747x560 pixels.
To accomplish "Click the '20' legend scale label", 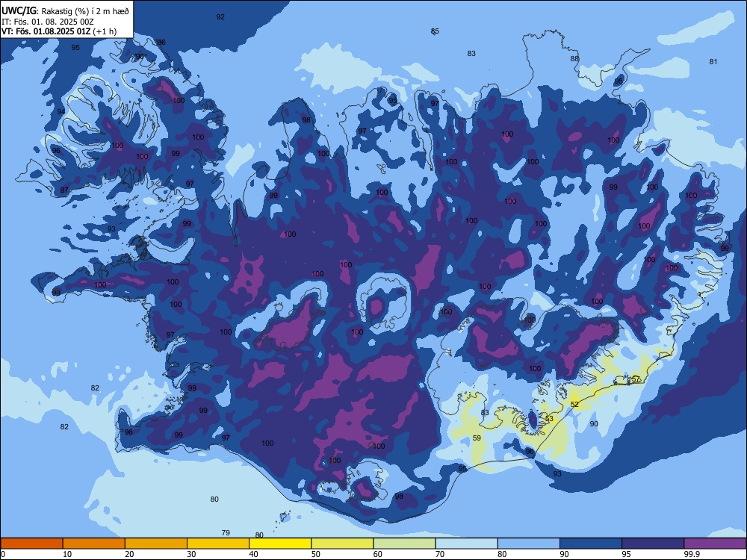I will [x=129, y=554].
